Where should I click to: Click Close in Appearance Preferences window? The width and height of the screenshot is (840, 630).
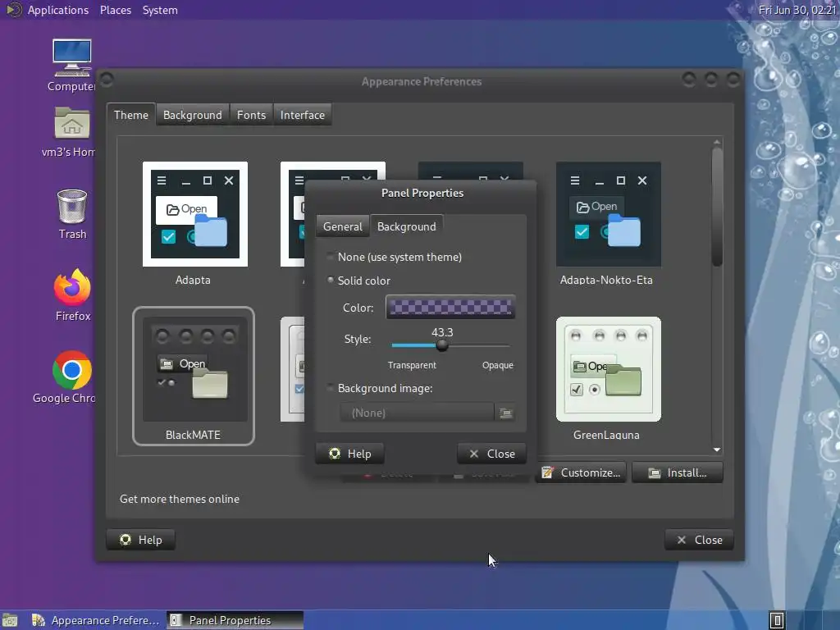[699, 540]
